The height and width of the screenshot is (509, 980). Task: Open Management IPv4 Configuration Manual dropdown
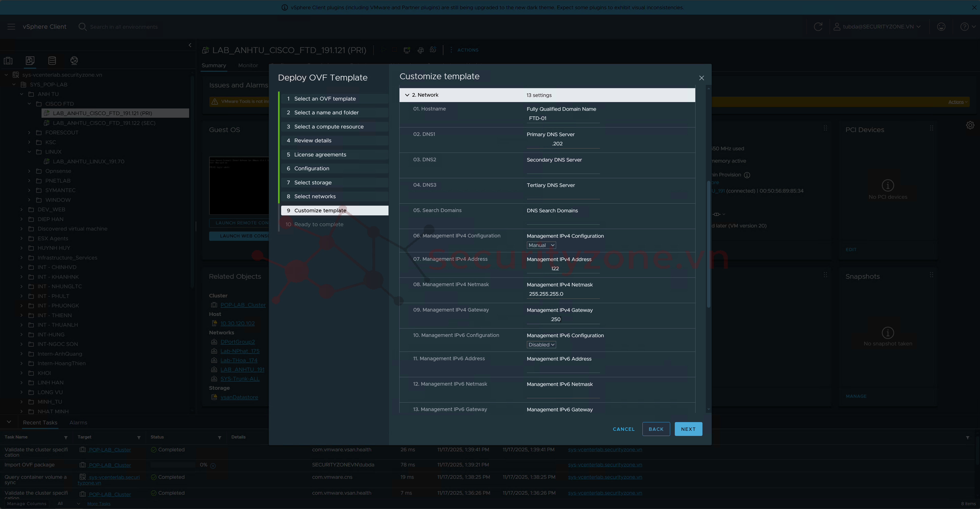click(541, 245)
